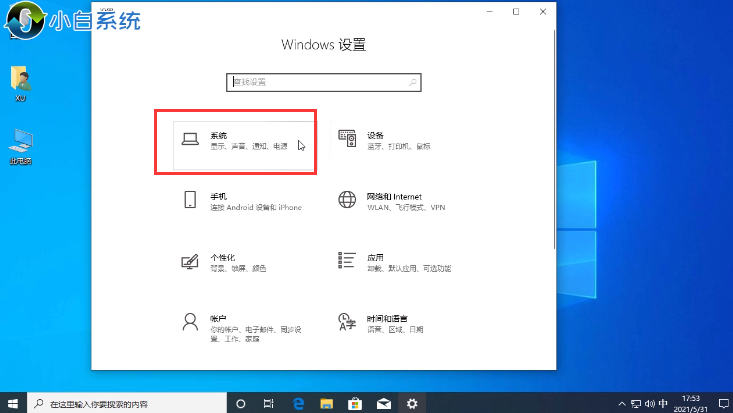Click the 设备 category title text

375,136
